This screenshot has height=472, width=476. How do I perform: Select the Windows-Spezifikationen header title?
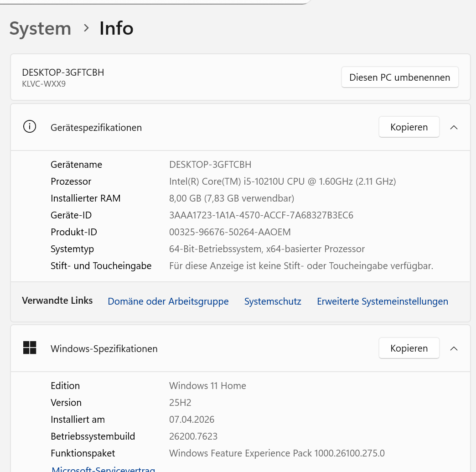(x=104, y=349)
